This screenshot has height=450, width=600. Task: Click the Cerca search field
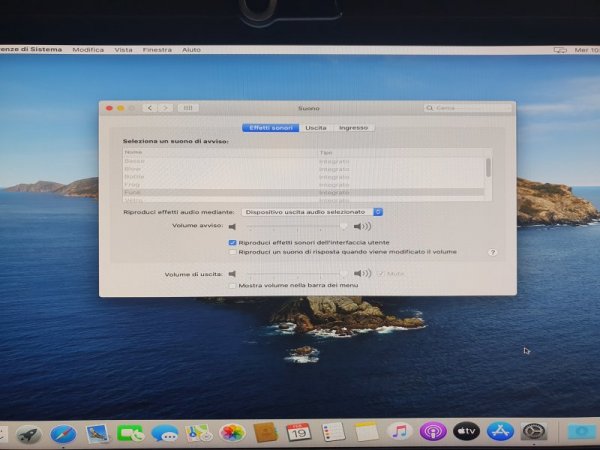tap(467, 108)
